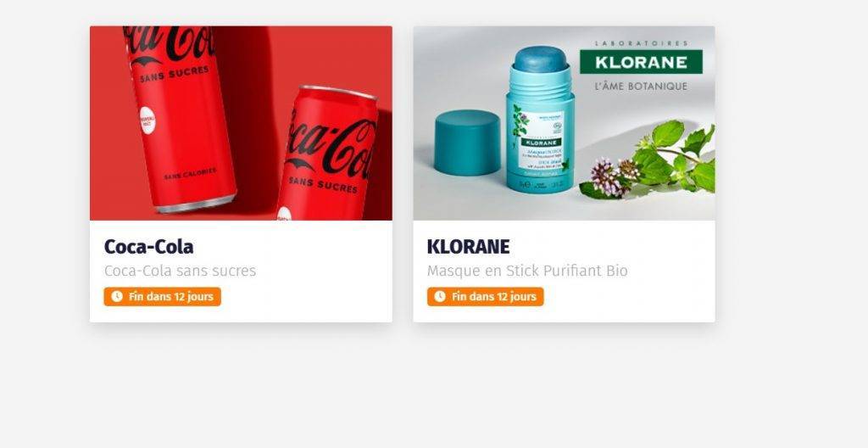Click the clock icon in Coca-Cola's countdown badge
The height and width of the screenshot is (448, 868).
(x=117, y=297)
